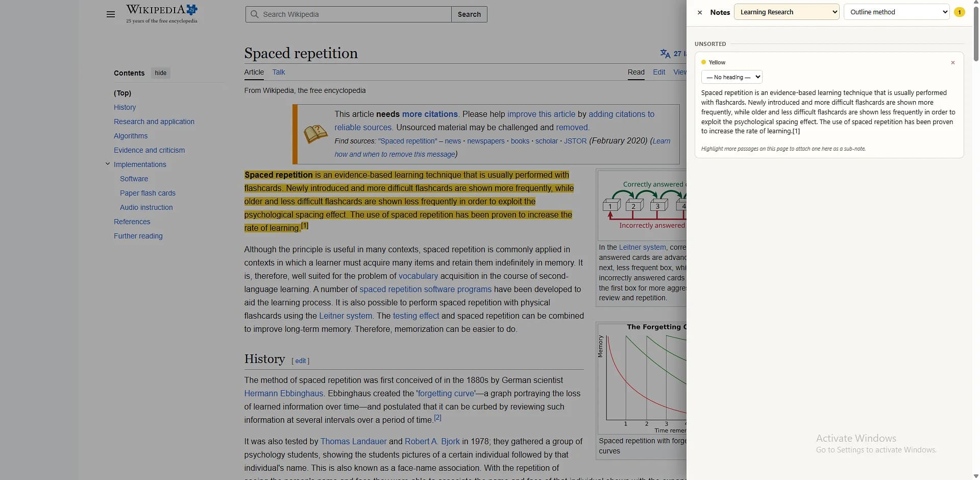Screen dimensions: 980x480
Task: Open the Learning Research notebook dropdown
Action: [x=787, y=12]
